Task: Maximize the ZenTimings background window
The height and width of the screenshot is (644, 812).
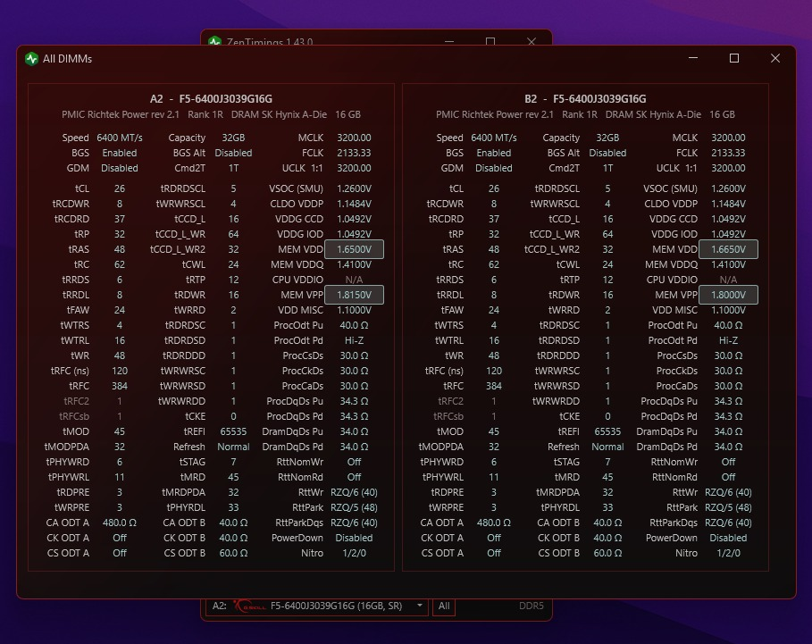Action: [x=490, y=41]
